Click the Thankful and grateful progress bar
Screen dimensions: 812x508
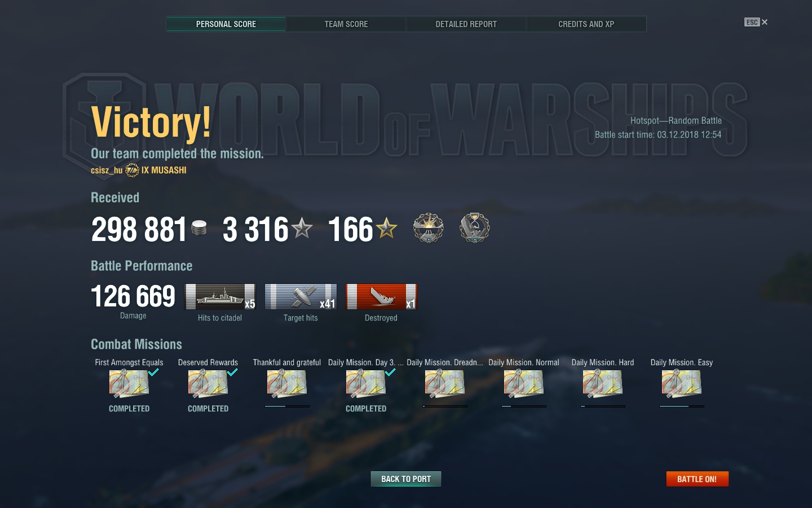[x=287, y=406]
